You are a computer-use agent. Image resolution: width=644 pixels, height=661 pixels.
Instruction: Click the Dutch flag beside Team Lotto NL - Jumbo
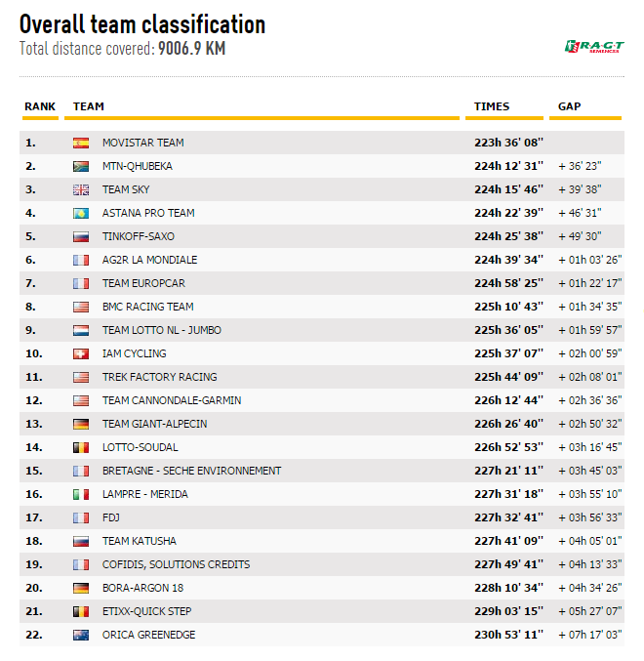[x=81, y=330]
